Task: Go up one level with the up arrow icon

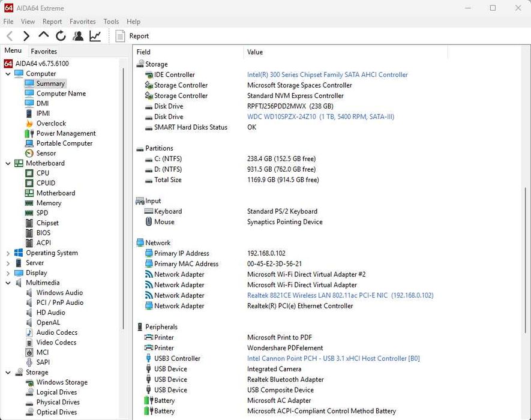Action: click(x=44, y=35)
